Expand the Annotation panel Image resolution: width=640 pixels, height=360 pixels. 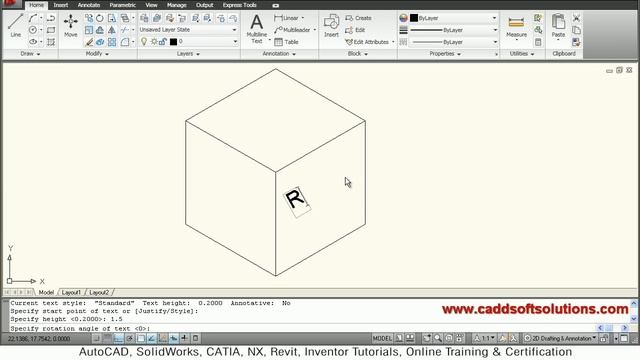point(279,53)
